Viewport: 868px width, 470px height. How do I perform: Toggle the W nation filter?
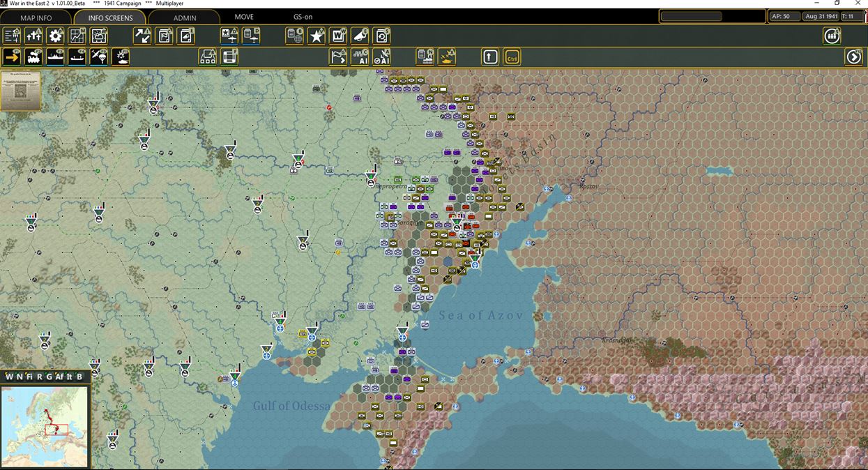[x=9, y=377]
